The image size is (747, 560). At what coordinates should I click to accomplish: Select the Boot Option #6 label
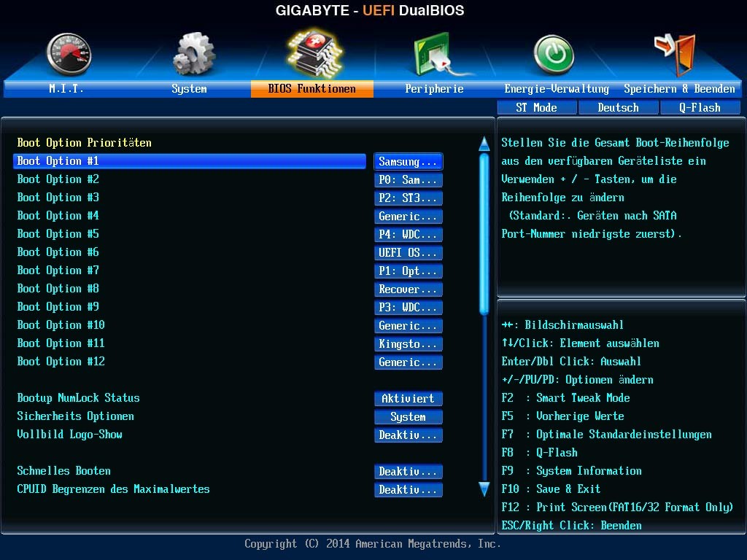point(58,252)
